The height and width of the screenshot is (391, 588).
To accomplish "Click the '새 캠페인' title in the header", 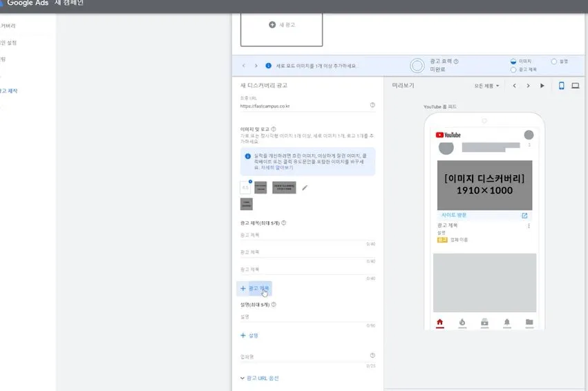I will (x=69, y=3).
